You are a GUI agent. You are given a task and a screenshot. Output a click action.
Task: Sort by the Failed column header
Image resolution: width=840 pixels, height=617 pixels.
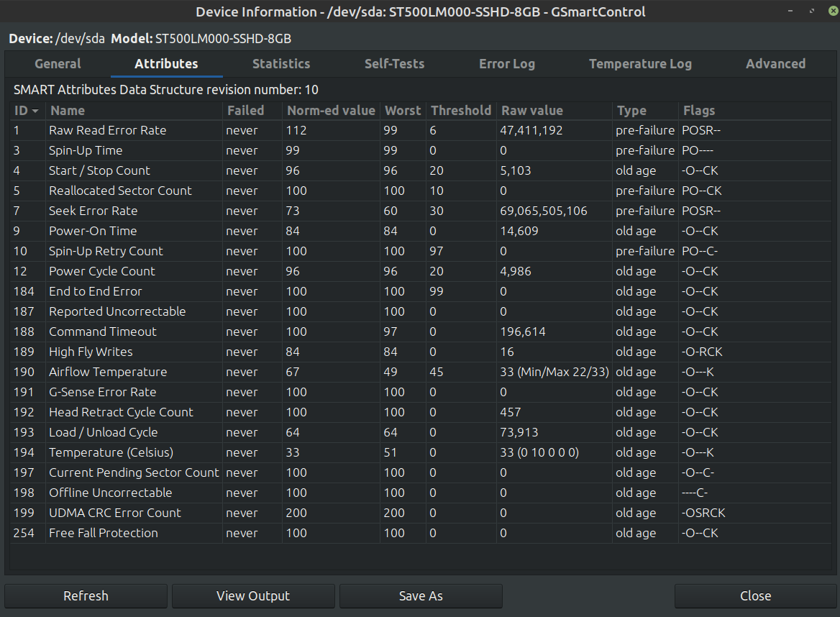pos(252,110)
